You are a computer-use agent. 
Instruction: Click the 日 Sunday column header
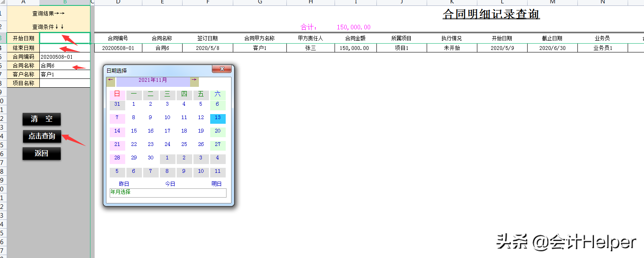coord(117,95)
